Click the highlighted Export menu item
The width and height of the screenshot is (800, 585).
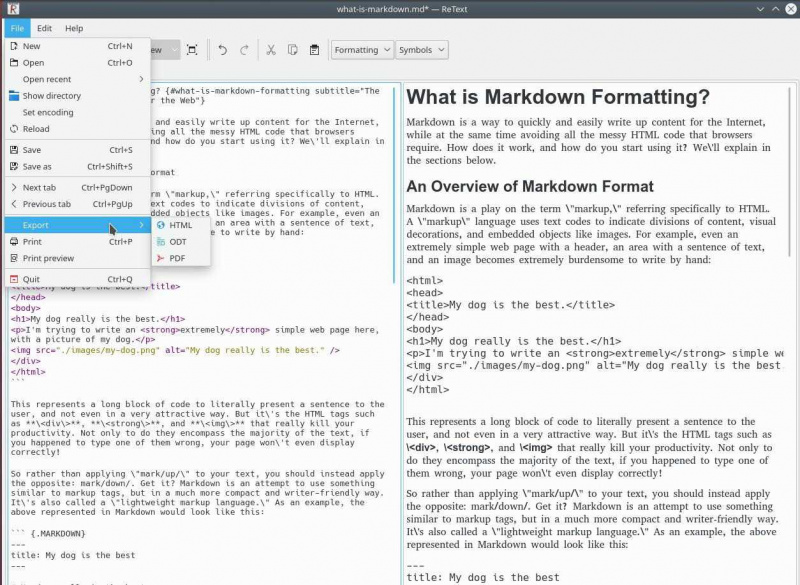(x=78, y=225)
